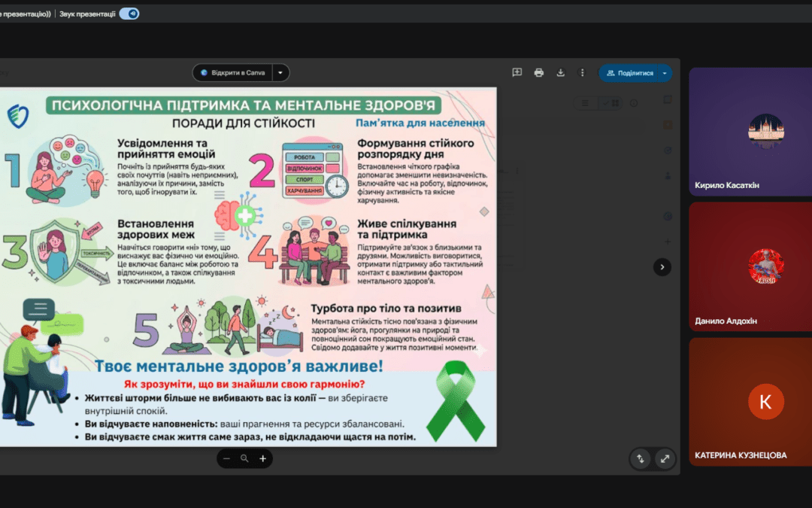
Task: Click the orange K avatar circle
Action: tap(766, 402)
